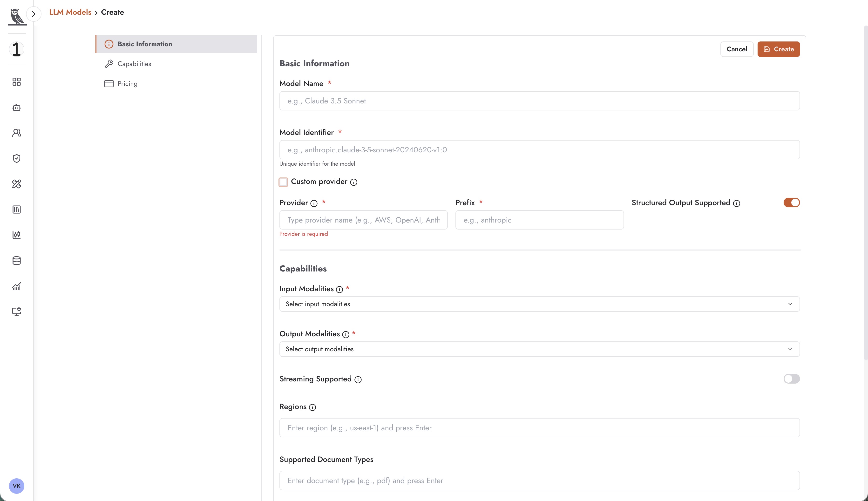Open the robot agents icon in sidebar

click(x=16, y=107)
